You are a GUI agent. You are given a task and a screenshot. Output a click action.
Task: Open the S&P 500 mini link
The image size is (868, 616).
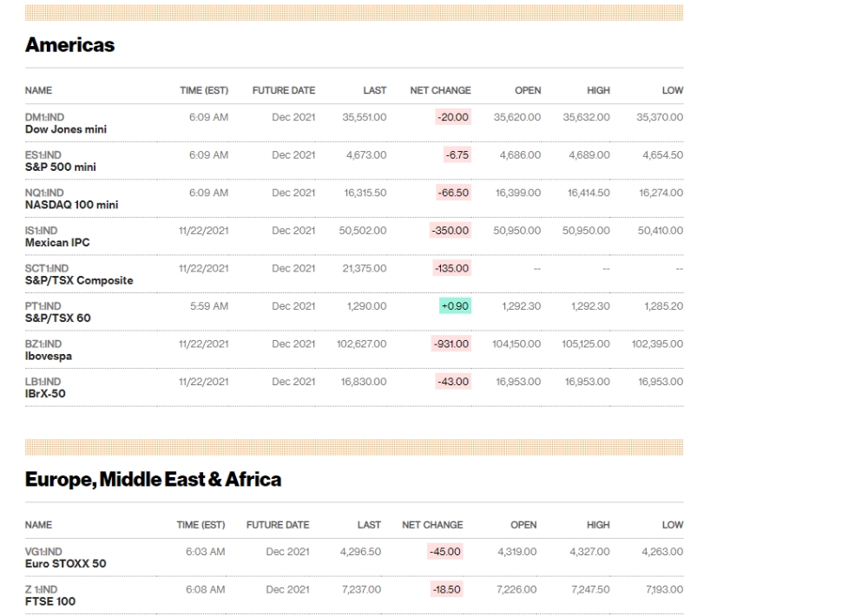[x=61, y=167]
